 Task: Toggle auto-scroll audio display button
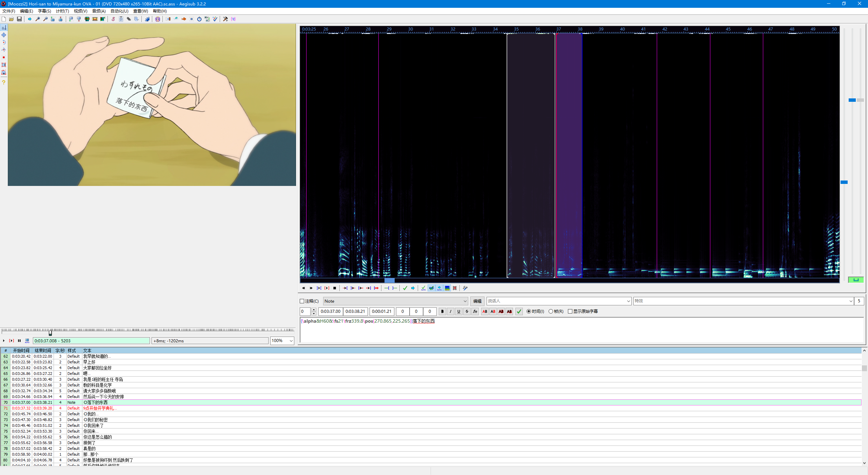[439, 288]
